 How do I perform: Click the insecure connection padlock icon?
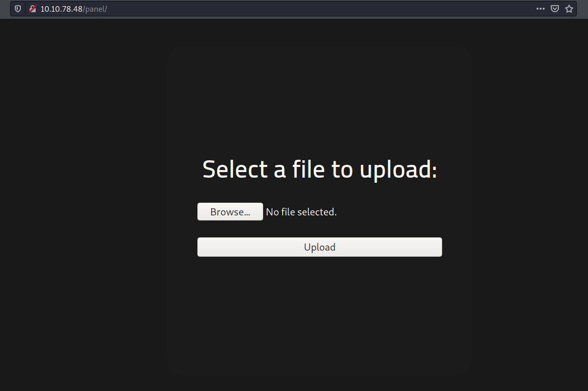33,9
